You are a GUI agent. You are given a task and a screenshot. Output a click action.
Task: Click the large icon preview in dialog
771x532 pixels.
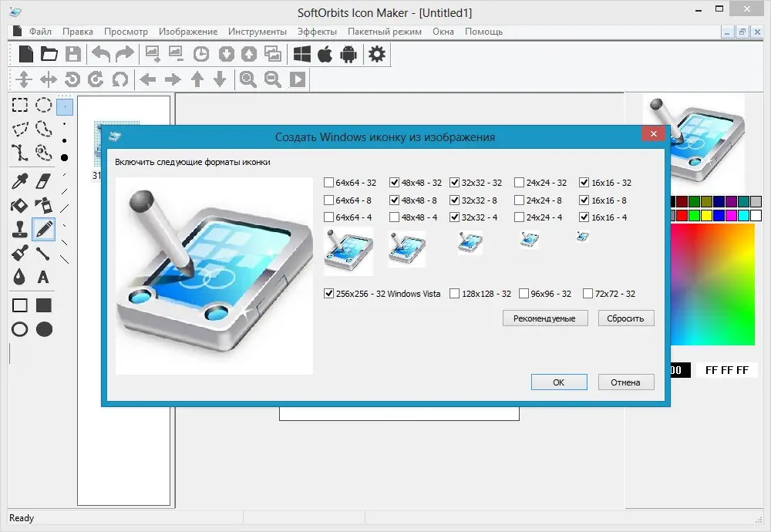(214, 276)
